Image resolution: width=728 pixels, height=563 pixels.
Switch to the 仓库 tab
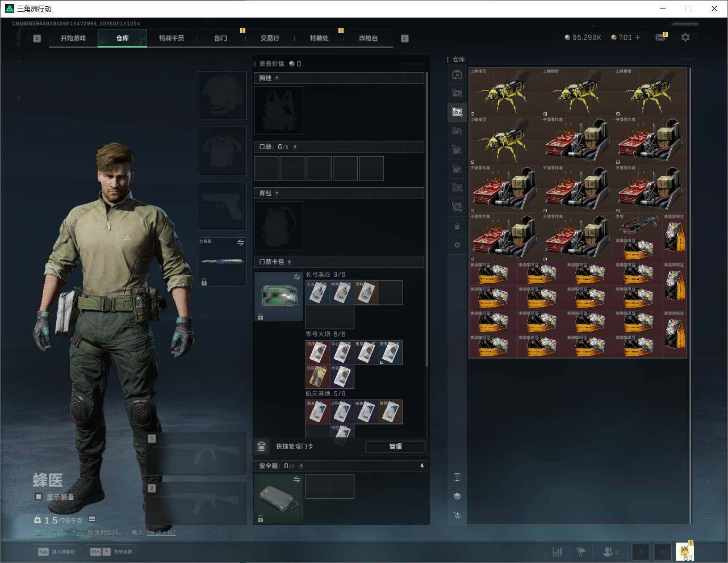(123, 38)
